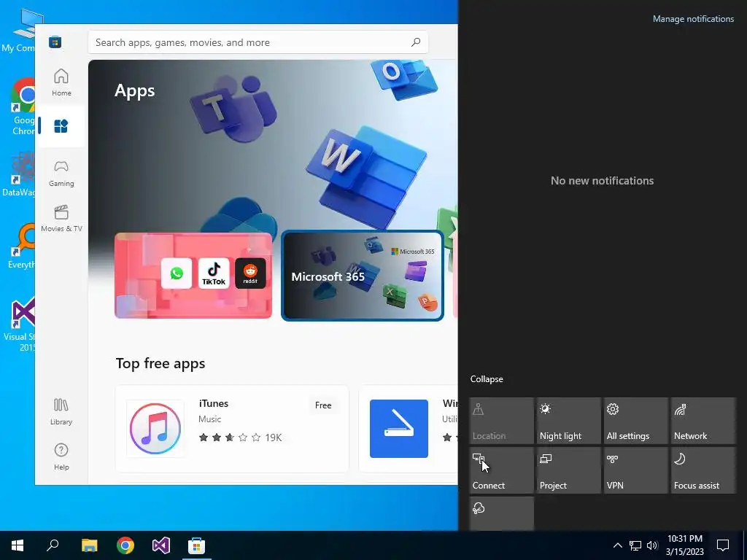Collapse the quick actions panel
Screen dimensions: 747x560
pos(487,379)
